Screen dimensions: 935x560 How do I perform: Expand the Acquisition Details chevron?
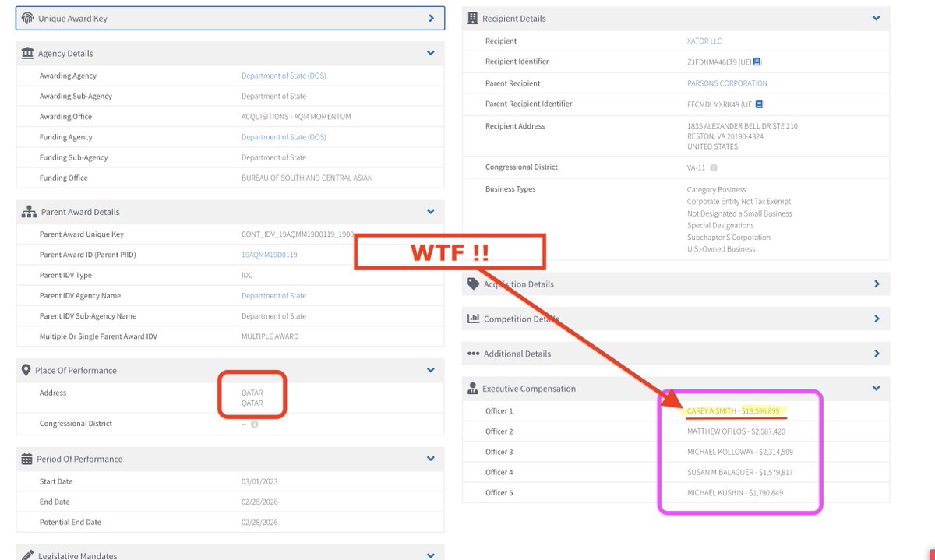[877, 284]
